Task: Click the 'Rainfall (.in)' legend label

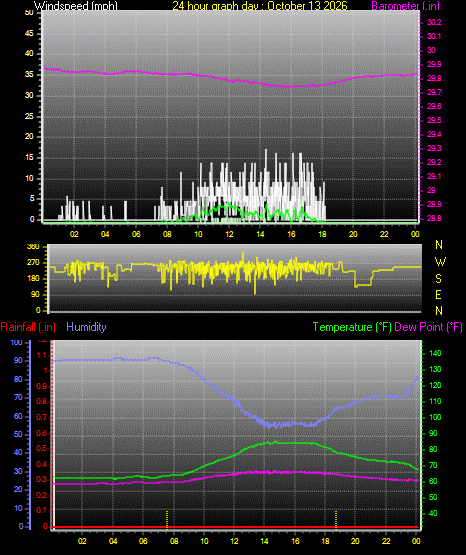Action: tap(28, 327)
